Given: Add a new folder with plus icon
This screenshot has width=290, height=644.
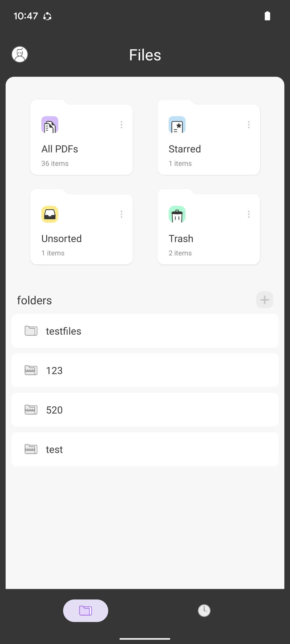Looking at the screenshot, I should pos(264,300).
